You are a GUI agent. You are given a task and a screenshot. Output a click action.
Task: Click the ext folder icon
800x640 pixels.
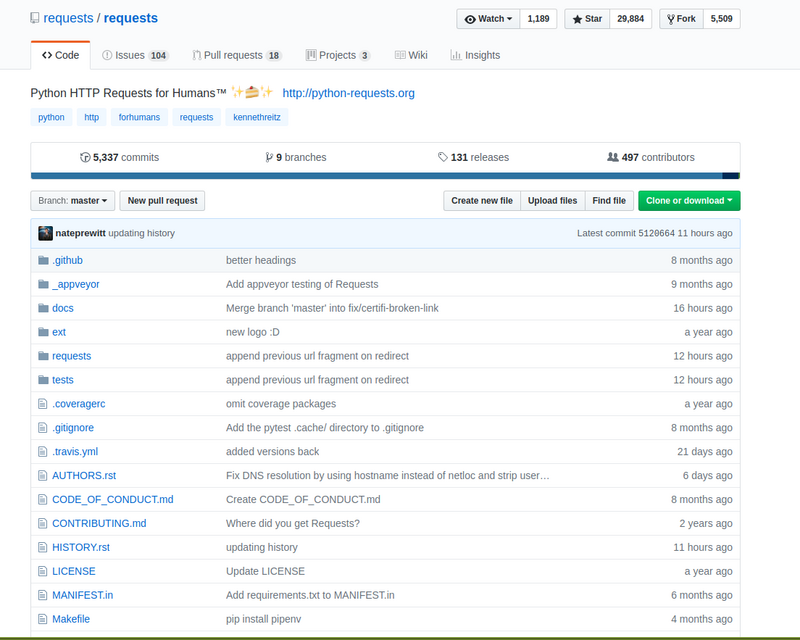[43, 332]
